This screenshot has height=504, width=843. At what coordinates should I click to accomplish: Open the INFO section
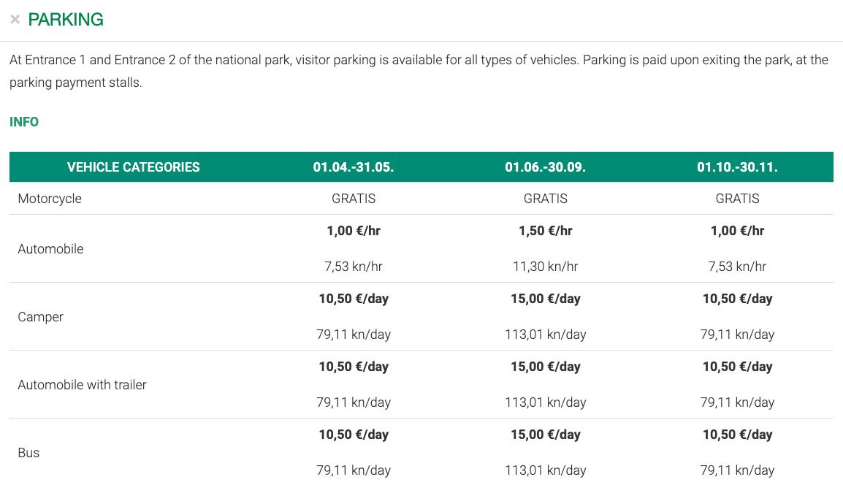(24, 122)
